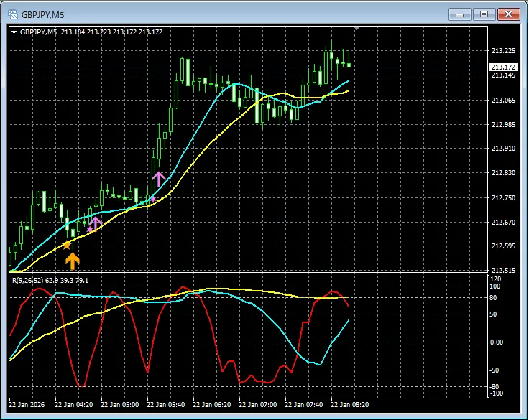The height and width of the screenshot is (420, 529).
Task: Select the lower pink arrow signal
Action: (x=96, y=224)
